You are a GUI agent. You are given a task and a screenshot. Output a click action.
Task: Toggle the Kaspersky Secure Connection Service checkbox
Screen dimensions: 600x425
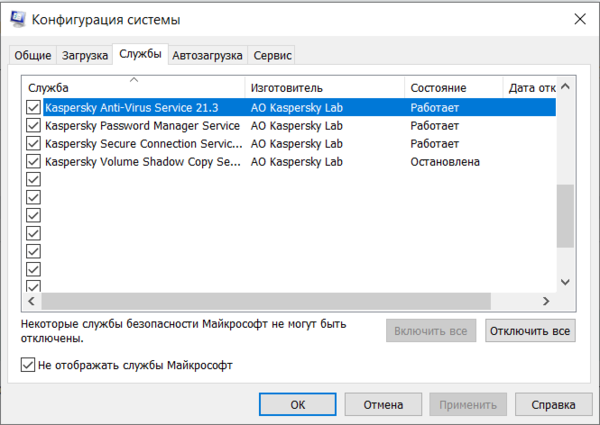click(x=33, y=144)
